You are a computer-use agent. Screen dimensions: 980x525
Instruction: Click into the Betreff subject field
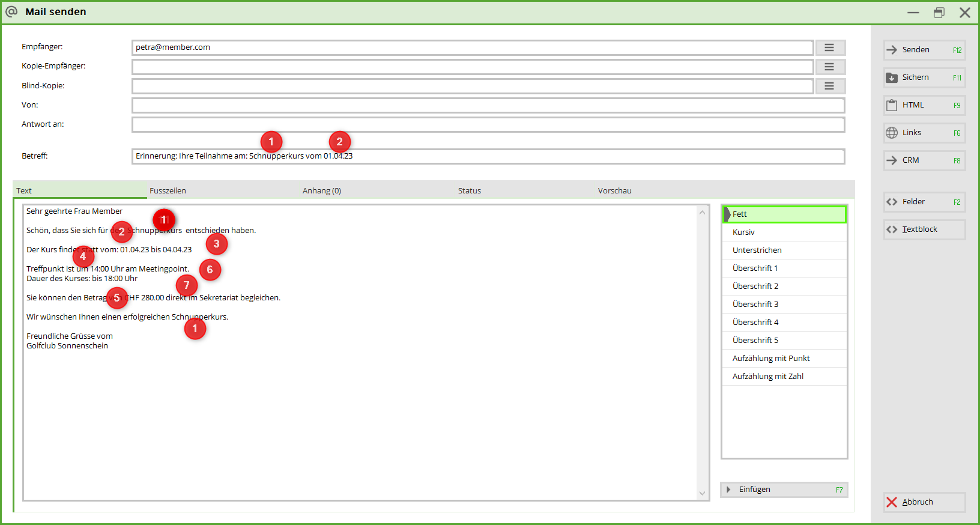point(540,156)
